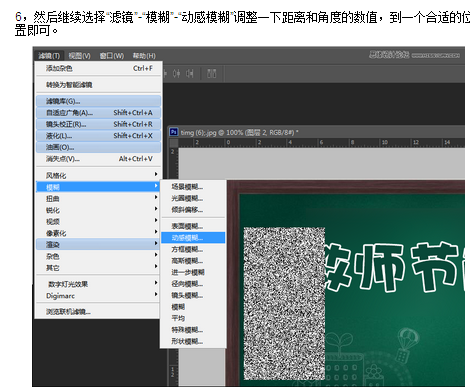470x391 pixels.
Task: Open 消失点(V)... filter
Action: [99, 159]
